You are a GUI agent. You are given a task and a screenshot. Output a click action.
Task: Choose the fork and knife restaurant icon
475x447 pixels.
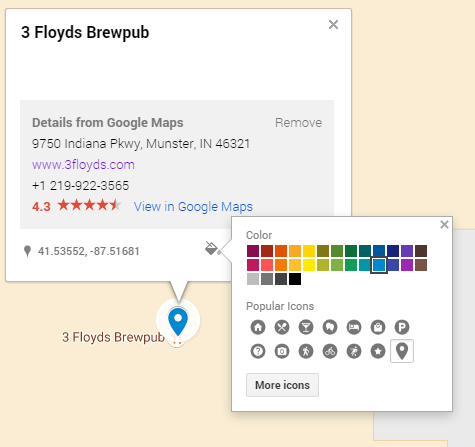coord(282,327)
